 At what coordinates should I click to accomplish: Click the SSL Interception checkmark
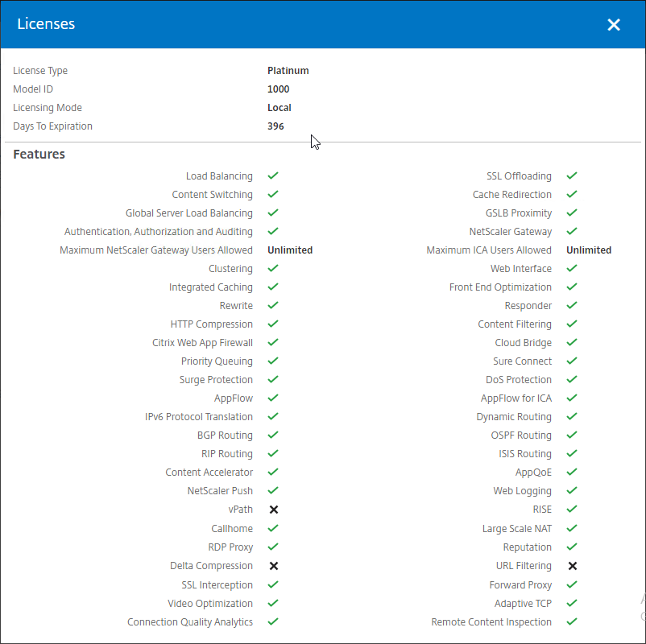click(273, 584)
